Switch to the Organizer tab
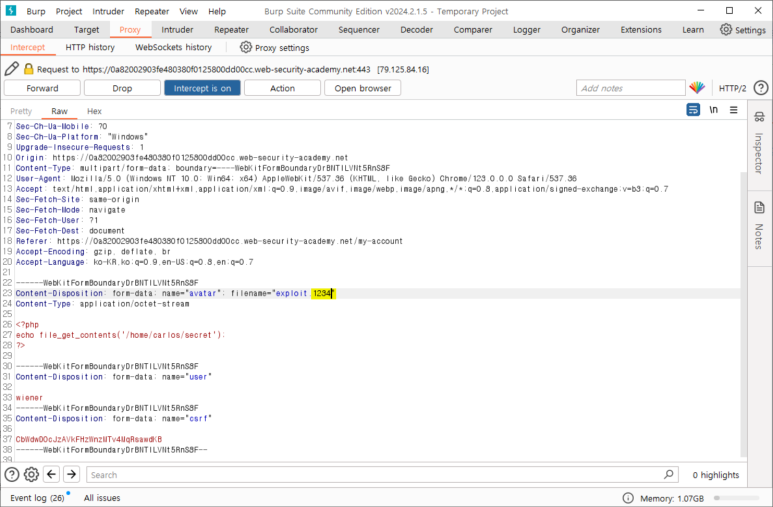 click(580, 30)
